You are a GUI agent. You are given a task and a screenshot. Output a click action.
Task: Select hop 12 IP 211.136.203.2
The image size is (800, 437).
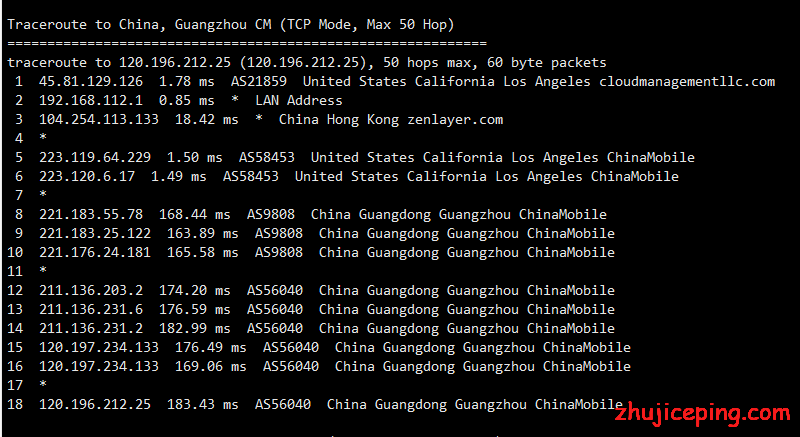(x=91, y=291)
